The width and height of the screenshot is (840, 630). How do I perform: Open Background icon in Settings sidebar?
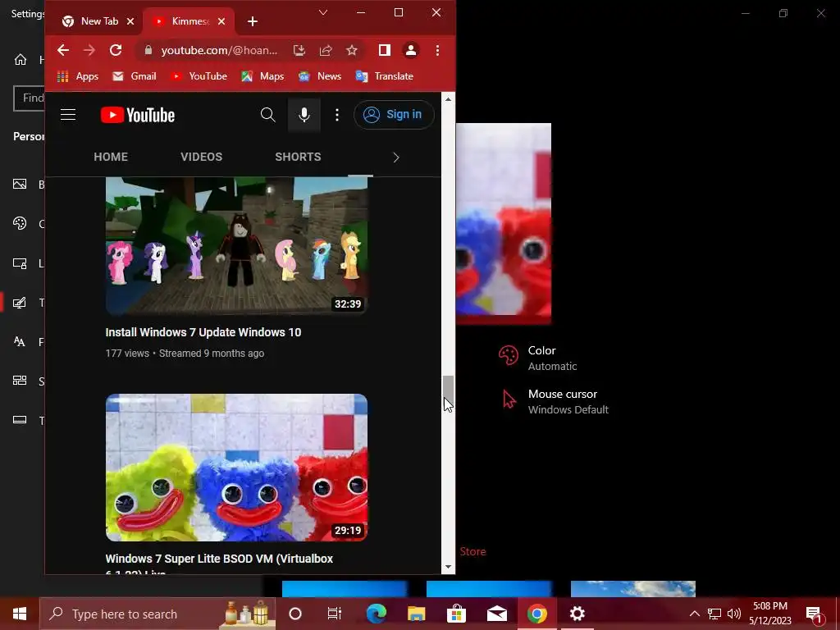[x=20, y=185]
